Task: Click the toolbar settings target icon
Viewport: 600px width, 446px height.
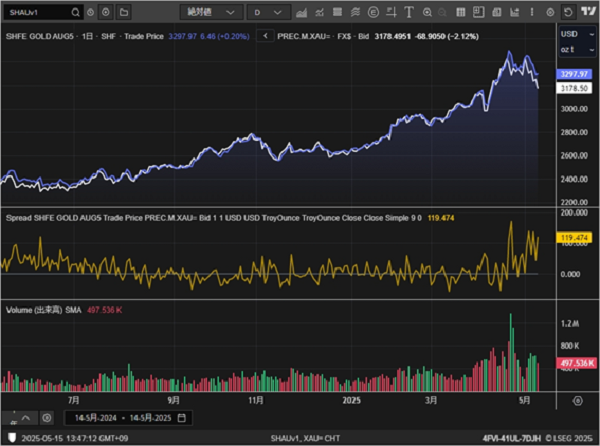Action: (x=550, y=13)
